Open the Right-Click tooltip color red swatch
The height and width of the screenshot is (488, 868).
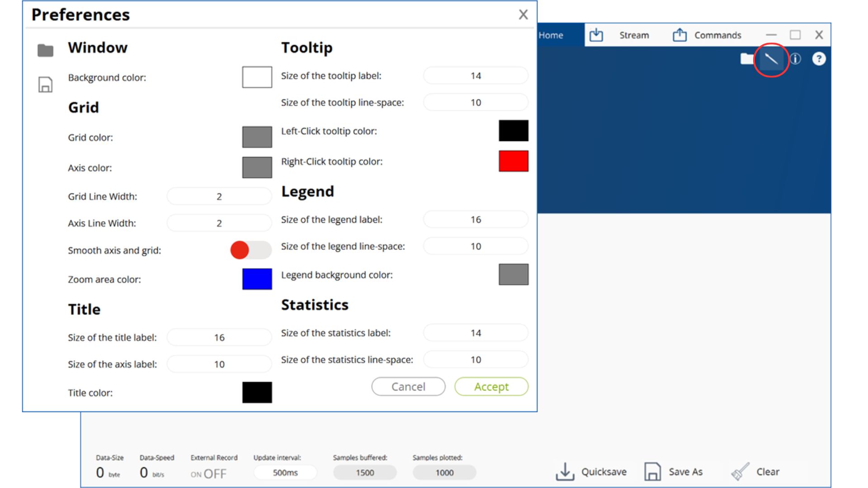coord(513,161)
